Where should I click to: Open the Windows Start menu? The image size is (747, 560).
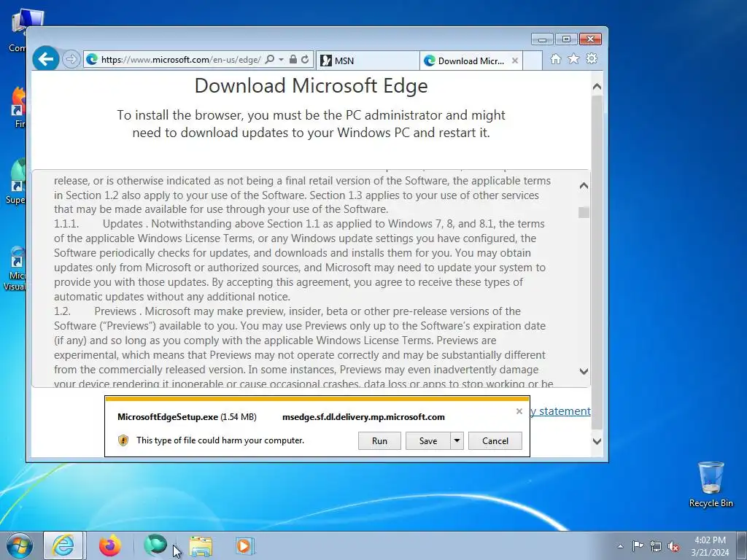[20, 545]
